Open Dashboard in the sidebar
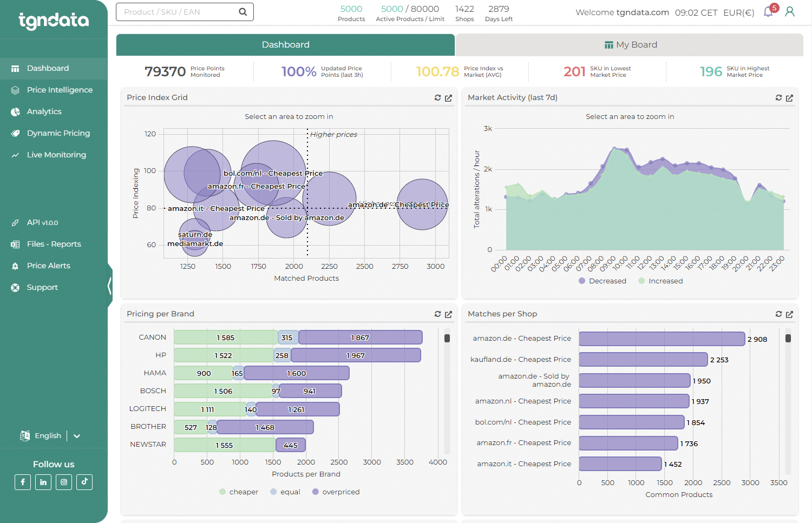This screenshot has width=812, height=523. click(x=54, y=69)
